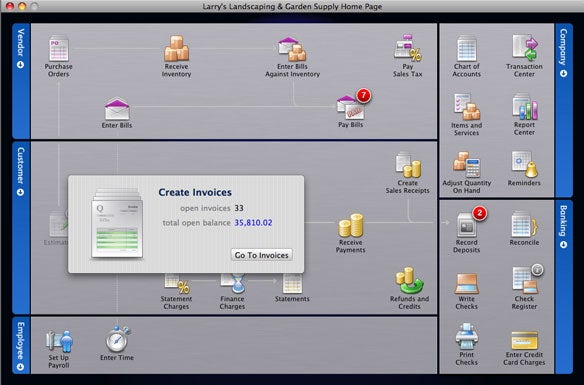The width and height of the screenshot is (584, 385).
Task: Close the Home Page window
Action: point(10,6)
